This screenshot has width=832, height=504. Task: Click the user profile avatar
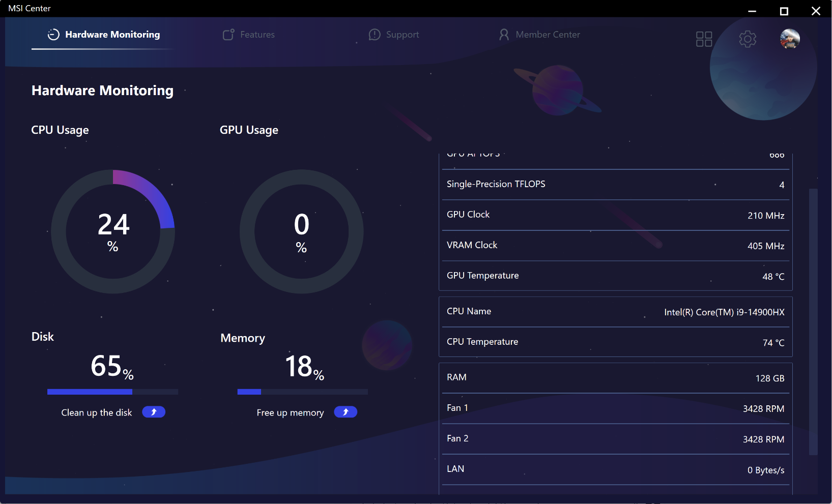790,39
